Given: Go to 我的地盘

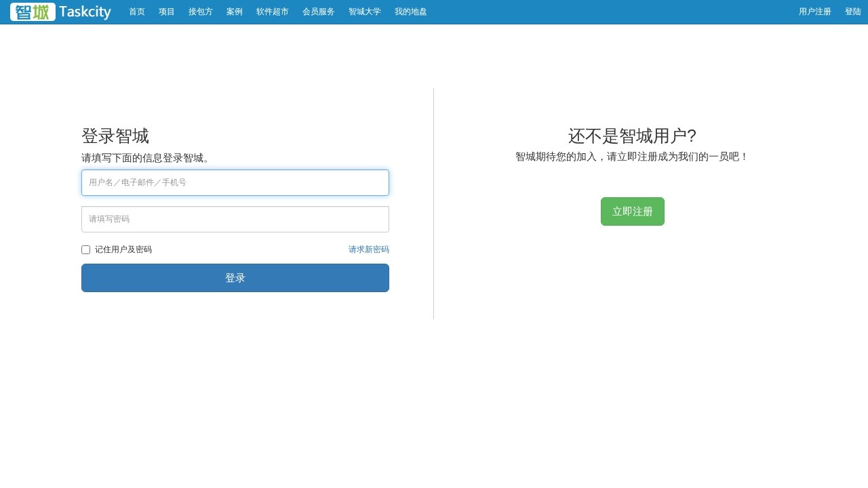Looking at the screenshot, I should (x=411, y=12).
